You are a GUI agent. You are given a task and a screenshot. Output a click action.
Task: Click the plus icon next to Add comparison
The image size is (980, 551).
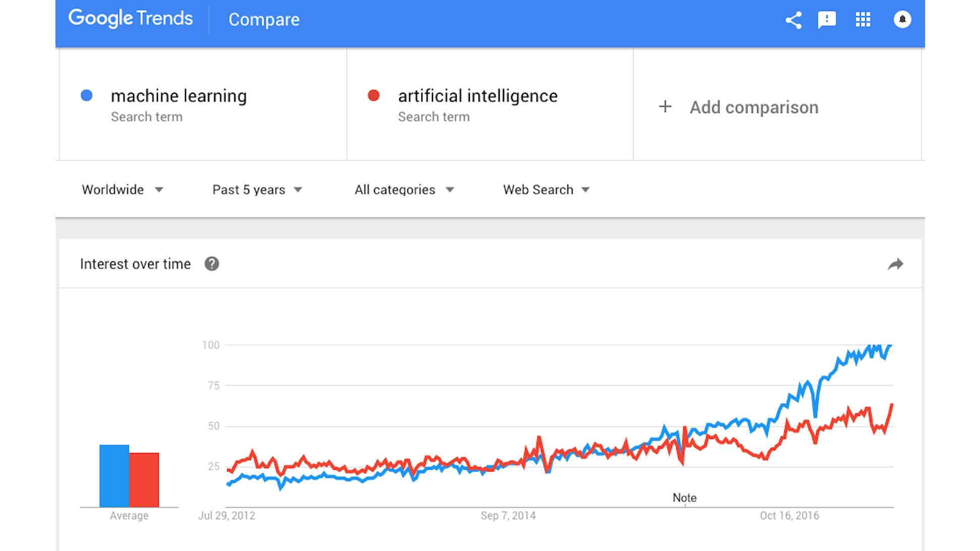(x=665, y=107)
